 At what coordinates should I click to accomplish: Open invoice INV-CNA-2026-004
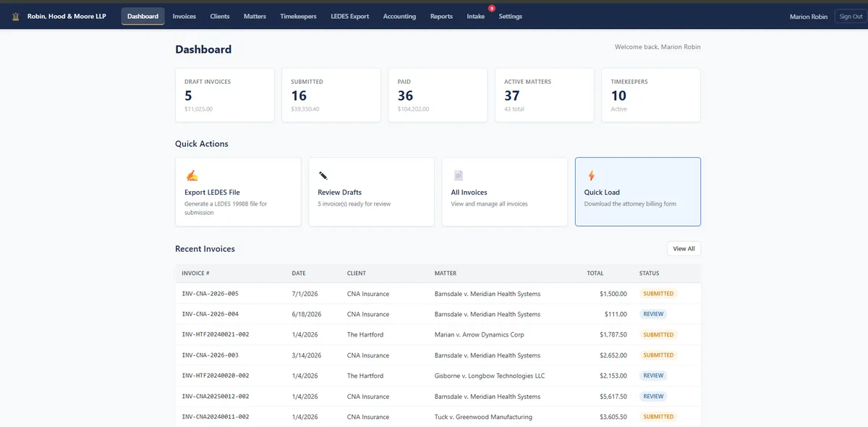click(210, 314)
